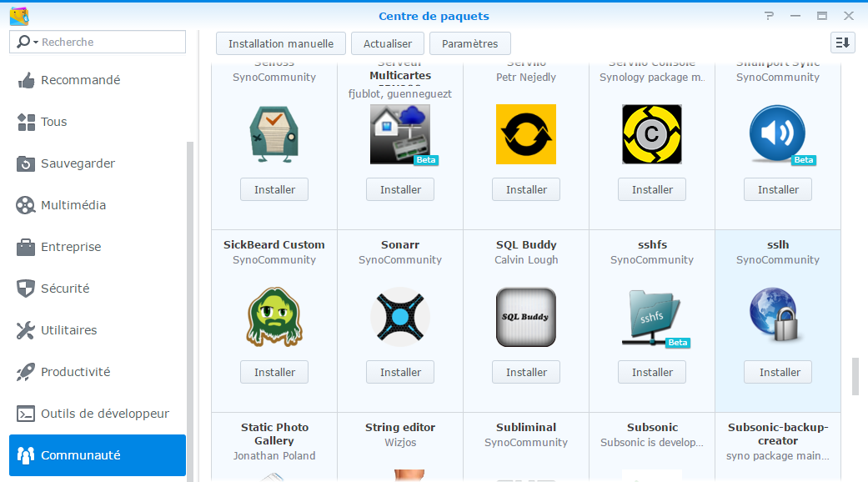This screenshot has height=482, width=868.
Task: Open the Entreprise category
Action: tap(98, 247)
